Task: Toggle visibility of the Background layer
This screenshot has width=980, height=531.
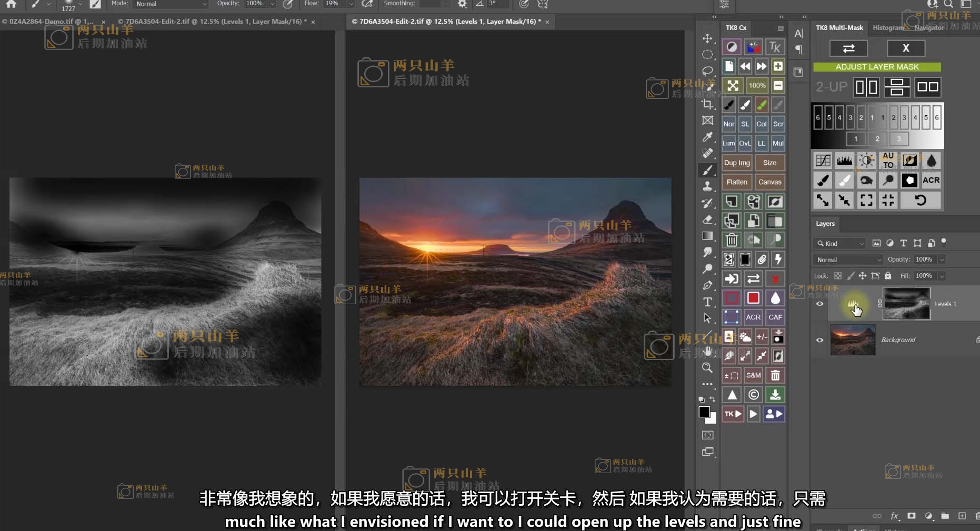Action: coord(819,340)
